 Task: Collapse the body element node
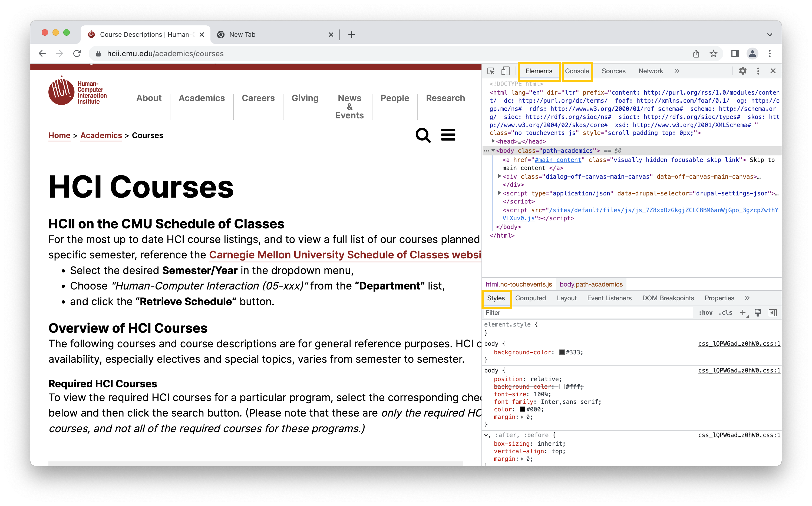(493, 151)
